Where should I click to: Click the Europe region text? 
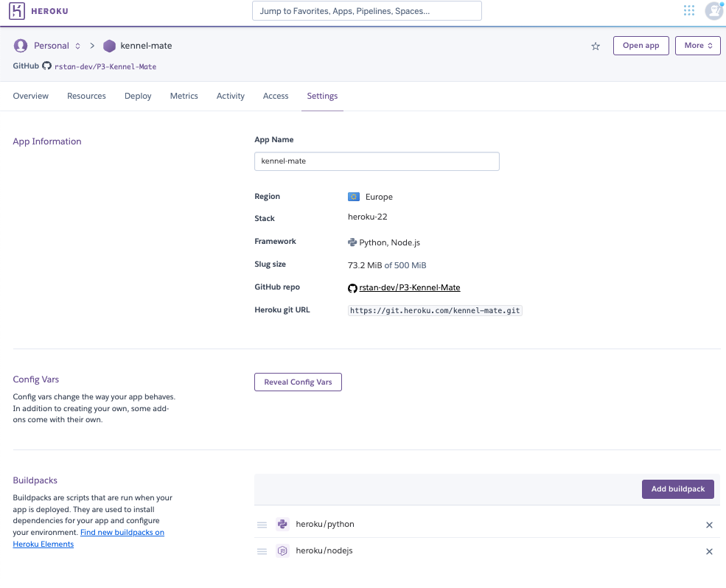coord(379,197)
